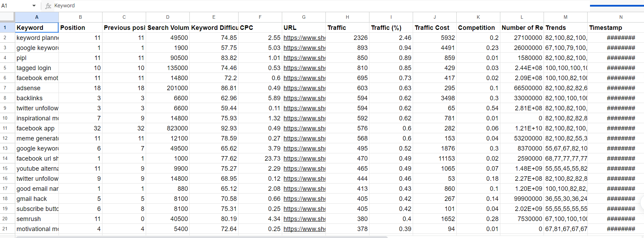This screenshot has width=644, height=238.
Task: Open the URL link in the adsense row
Action: click(304, 88)
